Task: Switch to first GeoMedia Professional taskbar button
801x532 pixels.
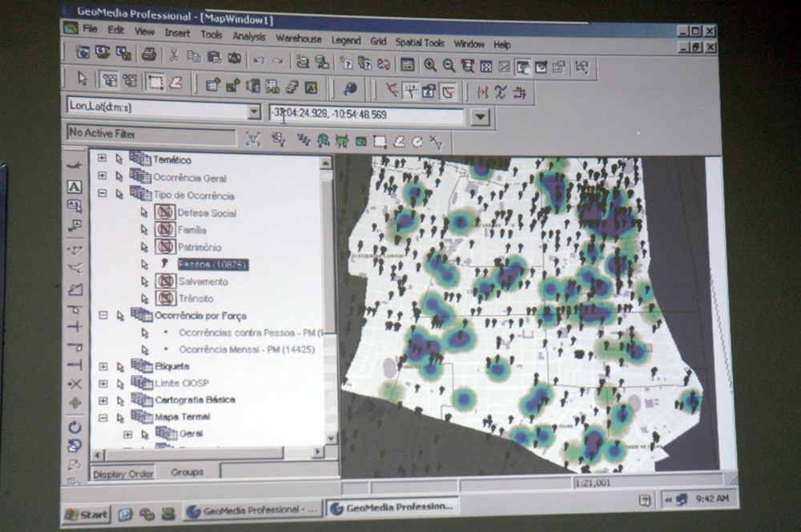Action: point(252,510)
